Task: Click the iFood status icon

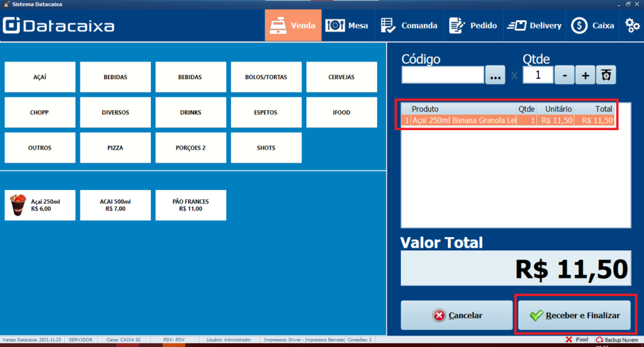Action: click(569, 339)
